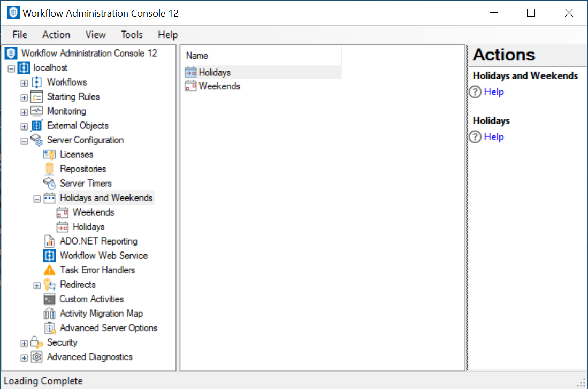Expand the Redirects node
The image size is (588, 389).
pyautogui.click(x=37, y=285)
